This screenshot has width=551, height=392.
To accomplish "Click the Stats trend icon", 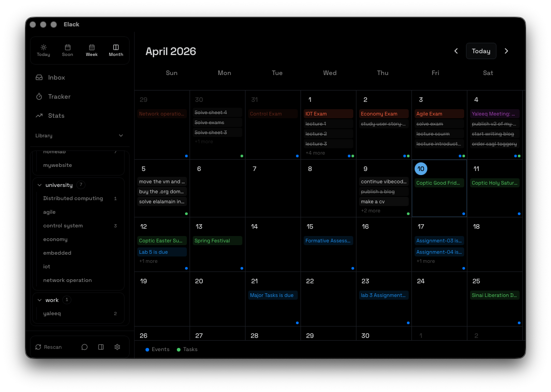I will (x=40, y=116).
